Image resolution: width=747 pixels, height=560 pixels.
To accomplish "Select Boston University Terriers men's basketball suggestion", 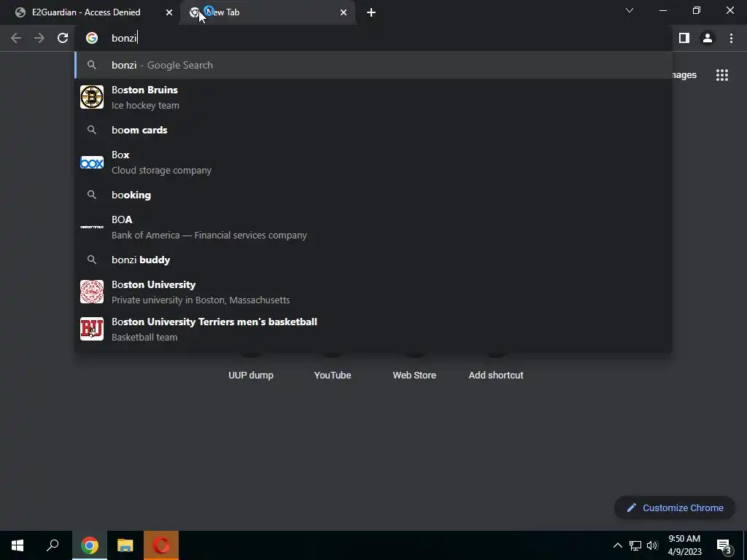I will 373,329.
